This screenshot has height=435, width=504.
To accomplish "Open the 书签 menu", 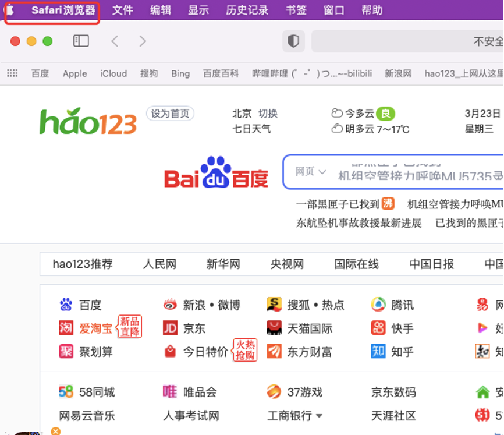I will (296, 10).
